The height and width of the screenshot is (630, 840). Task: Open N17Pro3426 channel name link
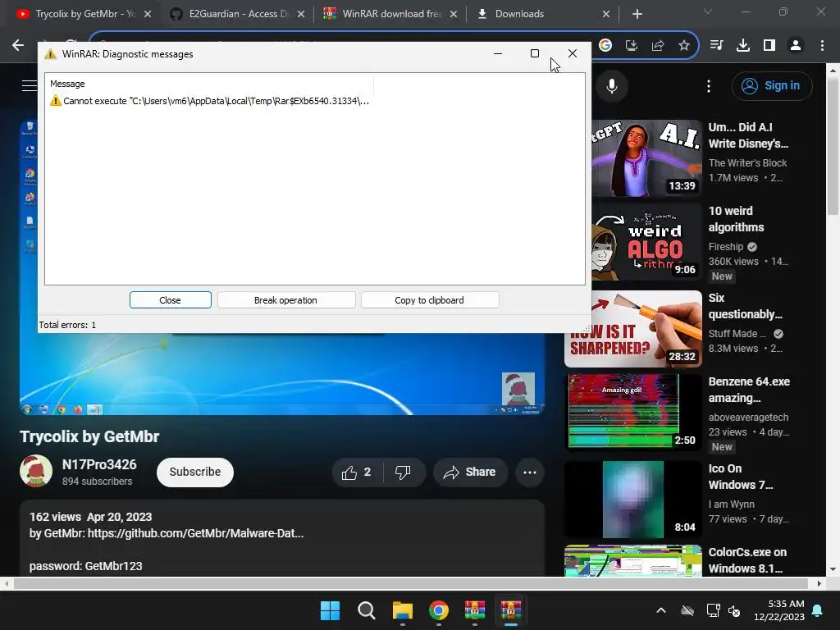[x=99, y=464]
